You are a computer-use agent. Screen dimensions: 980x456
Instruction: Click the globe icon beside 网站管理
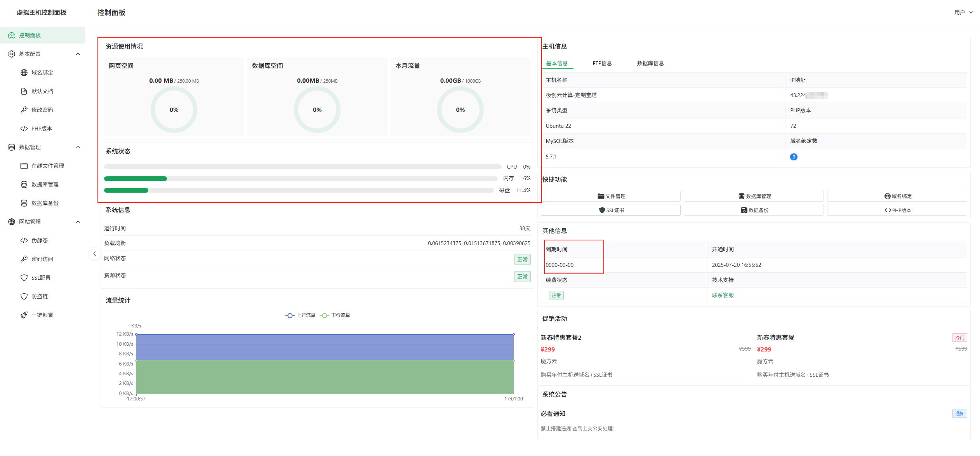click(12, 222)
